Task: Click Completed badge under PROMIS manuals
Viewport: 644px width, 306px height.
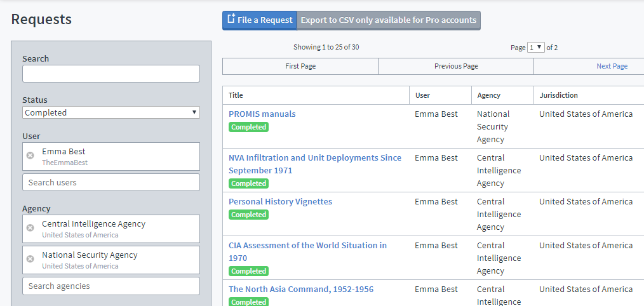Action: click(x=248, y=128)
